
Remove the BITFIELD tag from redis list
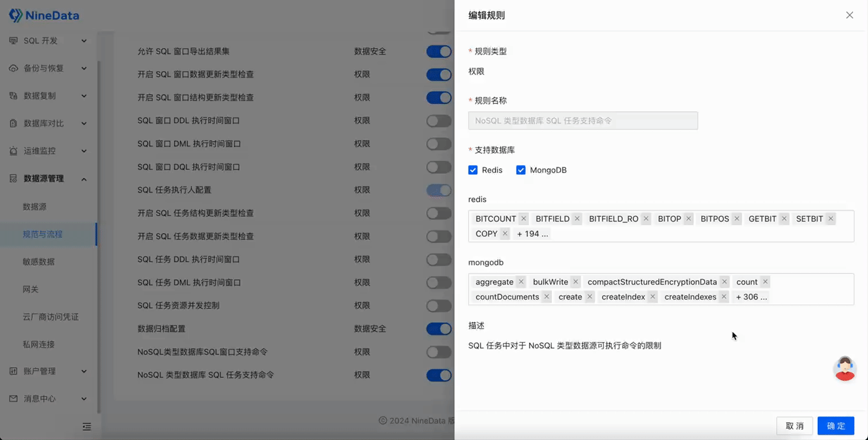pyautogui.click(x=577, y=219)
